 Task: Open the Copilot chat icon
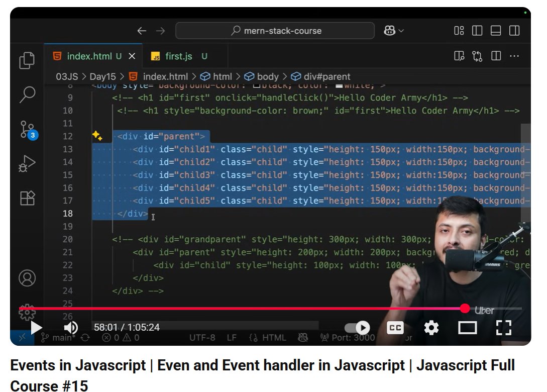pos(389,31)
